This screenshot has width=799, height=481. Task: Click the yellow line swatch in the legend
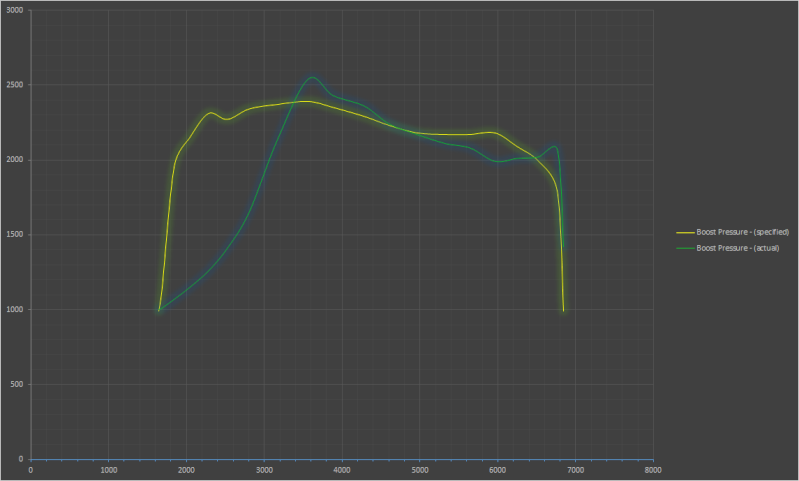[684, 232]
